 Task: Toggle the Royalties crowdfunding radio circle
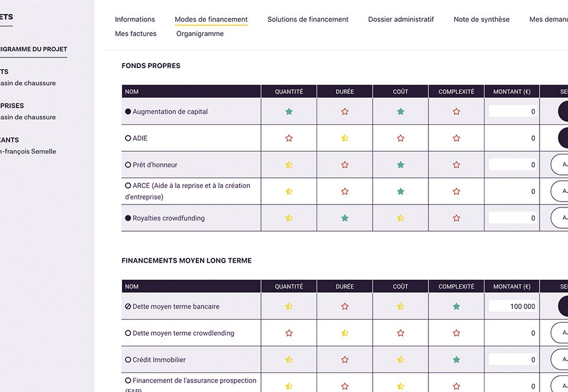click(x=128, y=218)
